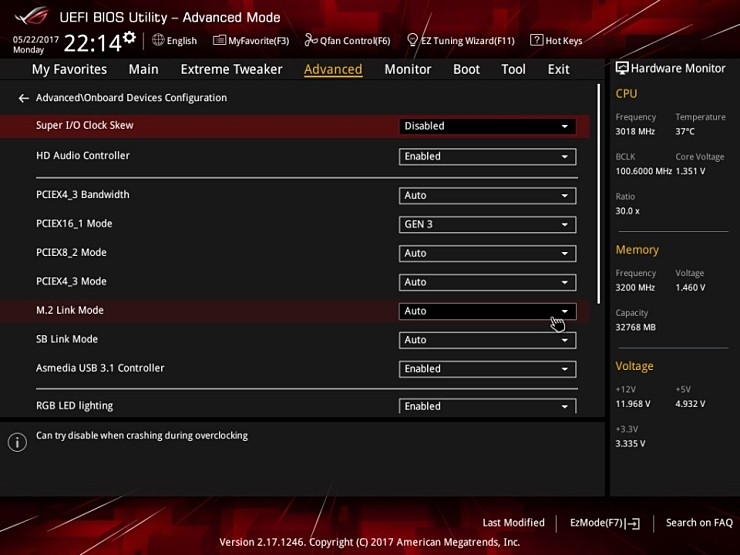Click the globe language icon

click(x=158, y=40)
